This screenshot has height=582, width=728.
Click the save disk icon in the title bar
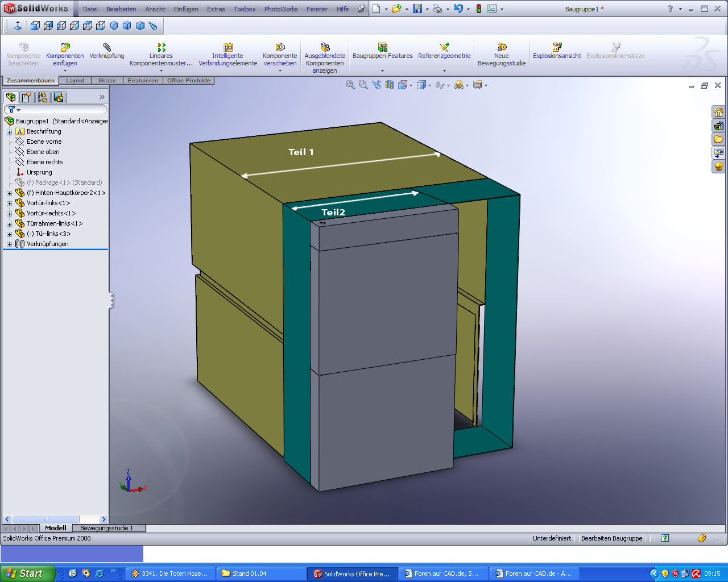coord(417,9)
